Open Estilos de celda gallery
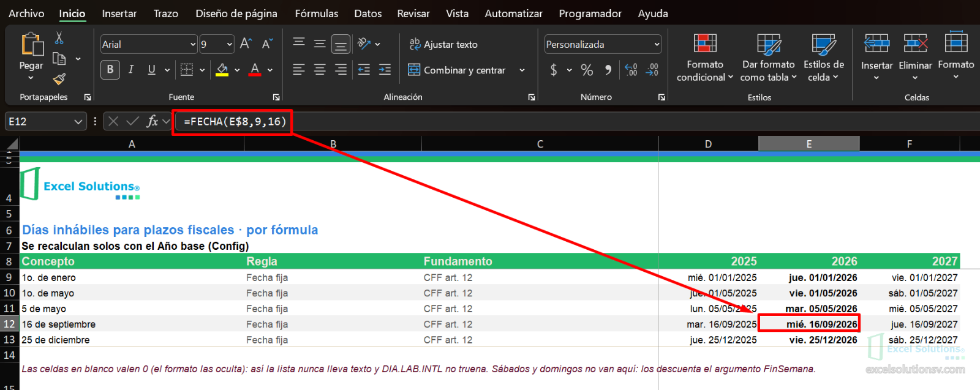This screenshot has height=390, width=980. pyautogui.click(x=824, y=58)
